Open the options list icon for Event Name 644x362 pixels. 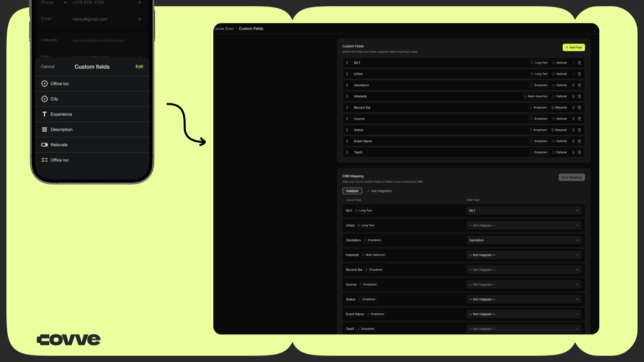click(x=574, y=141)
